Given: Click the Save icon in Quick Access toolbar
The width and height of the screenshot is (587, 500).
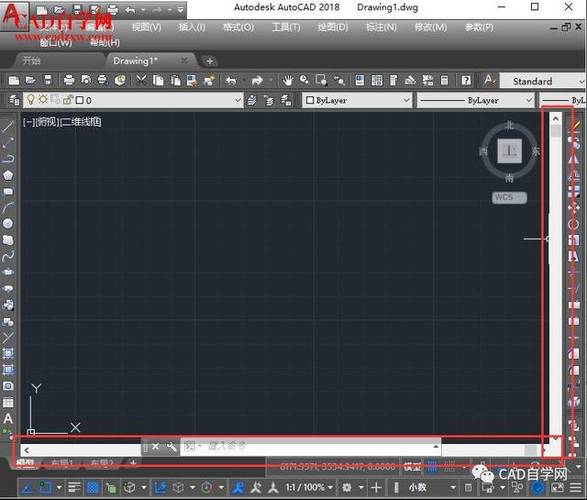Looking at the screenshot, I should tap(77, 9).
